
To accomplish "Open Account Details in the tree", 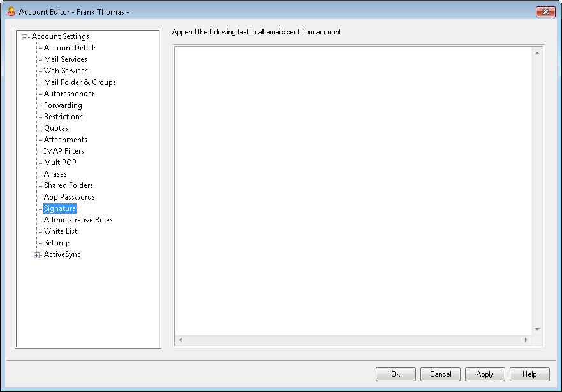I will pos(70,48).
